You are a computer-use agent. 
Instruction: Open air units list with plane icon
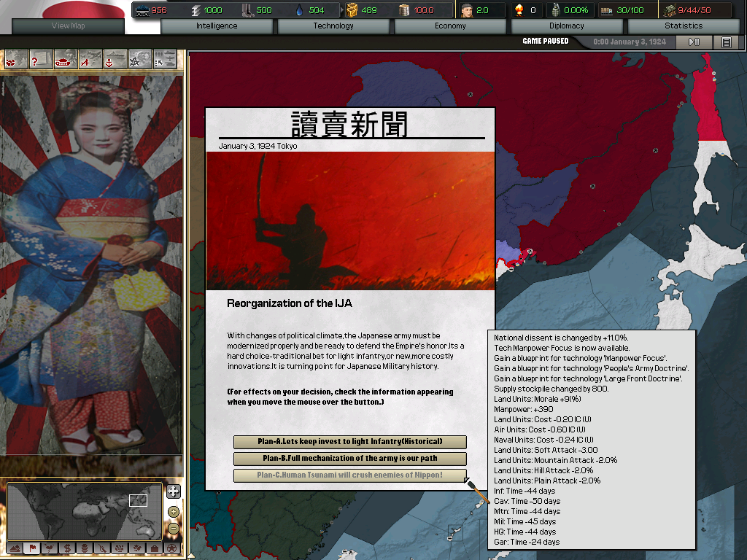pyautogui.click(x=90, y=59)
